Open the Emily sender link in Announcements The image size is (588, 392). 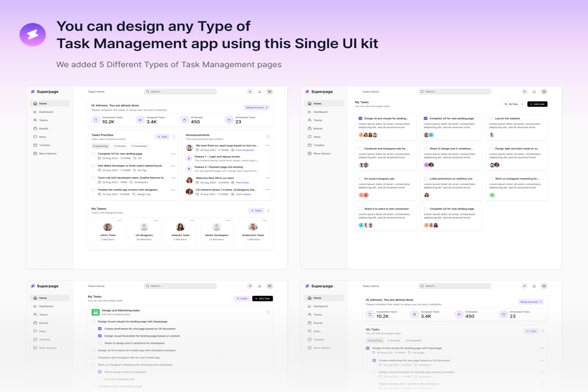pyautogui.click(x=246, y=182)
